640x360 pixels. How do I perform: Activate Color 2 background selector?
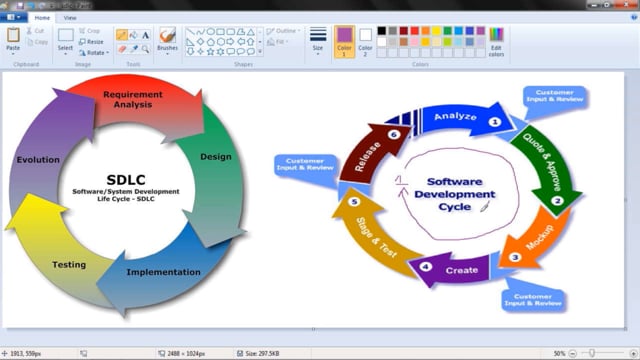point(365,42)
